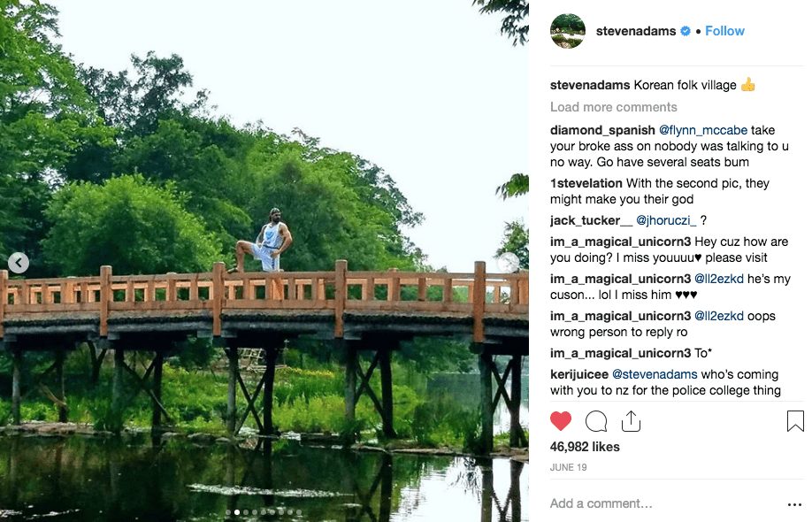Screen dimensions: 812x522
Task: Go to the previous photo arrow
Action: pos(19,263)
